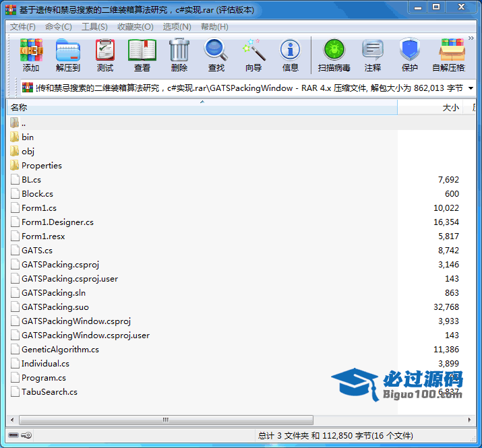Click the size value 16,354 cell
482x448 pixels.
tap(446, 222)
